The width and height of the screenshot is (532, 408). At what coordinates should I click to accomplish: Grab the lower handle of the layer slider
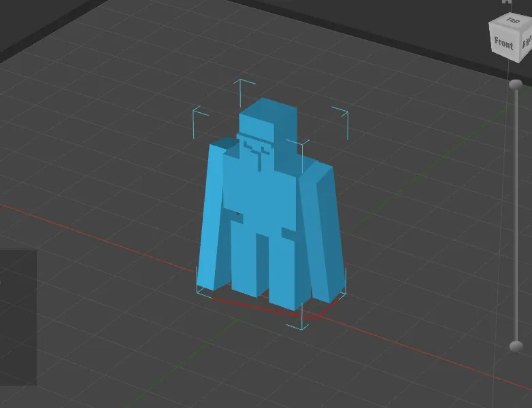pyautogui.click(x=516, y=346)
